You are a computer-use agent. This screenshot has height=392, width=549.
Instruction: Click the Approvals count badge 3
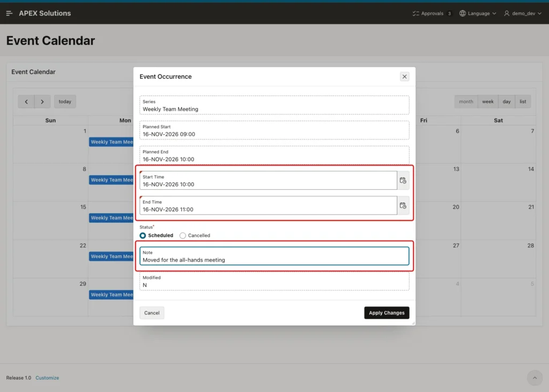(449, 13)
